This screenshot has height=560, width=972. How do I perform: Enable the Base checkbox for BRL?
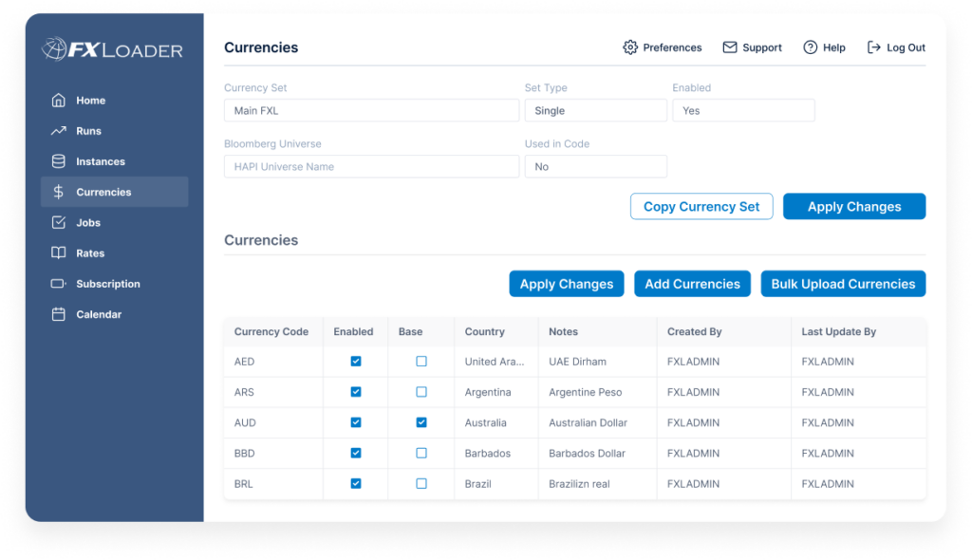coord(421,483)
